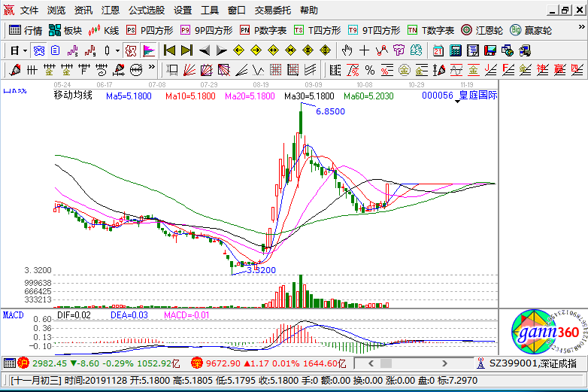Click the yellow diamond left-arrow icon
Image resolution: width=588 pixels, height=392 pixels.
click(238, 50)
